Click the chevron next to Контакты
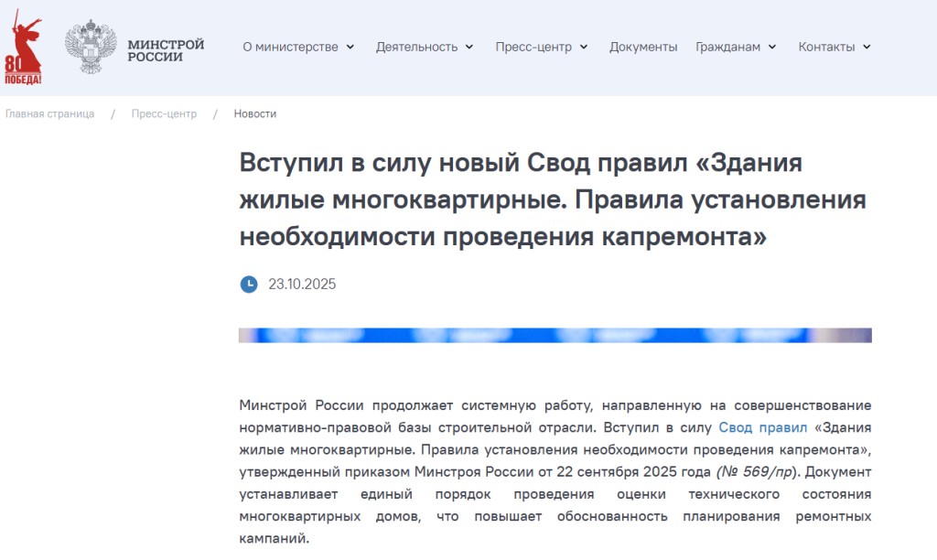Screen dimensions: 937x560 click(867, 48)
